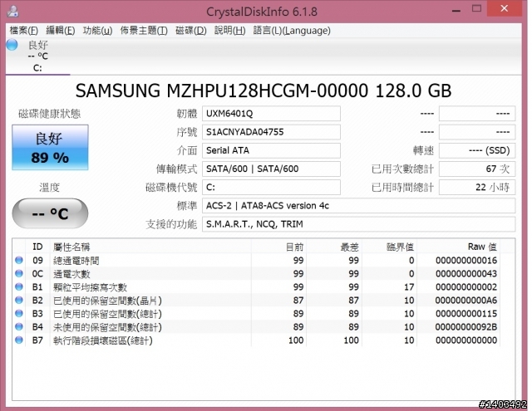Image resolution: width=532 pixels, height=411 pixels.
Task: Click the standard field ACS-2 | ATA8-ACS version 4c
Action: tap(358, 206)
